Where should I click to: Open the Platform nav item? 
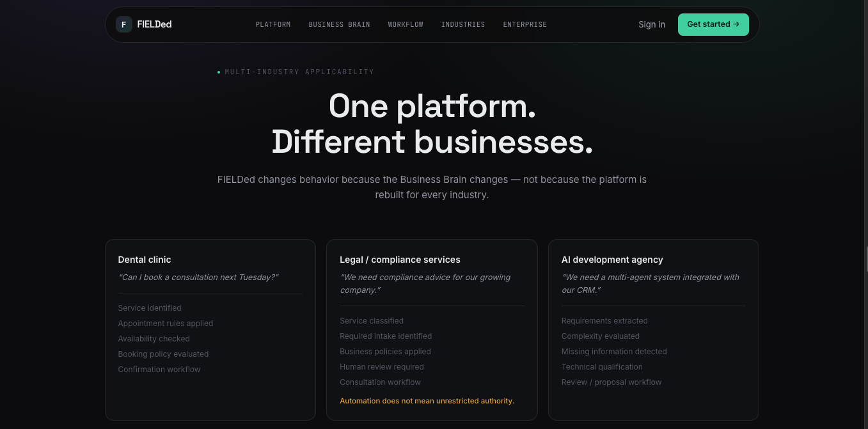tap(273, 24)
